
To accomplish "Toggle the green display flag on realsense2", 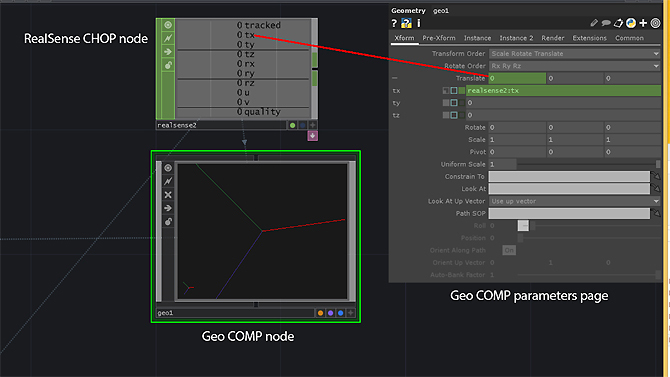I will (x=292, y=125).
